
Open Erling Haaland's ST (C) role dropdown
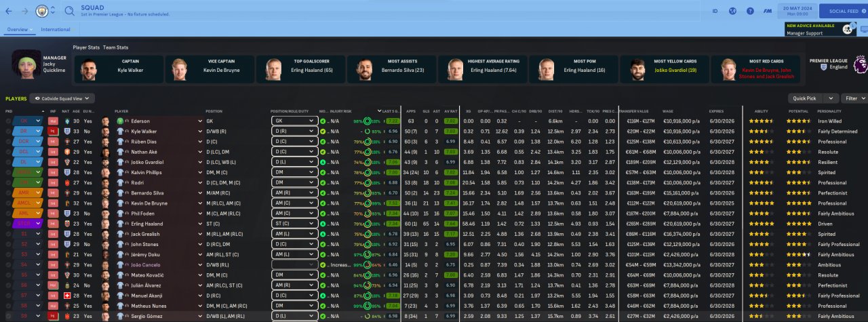(294, 223)
